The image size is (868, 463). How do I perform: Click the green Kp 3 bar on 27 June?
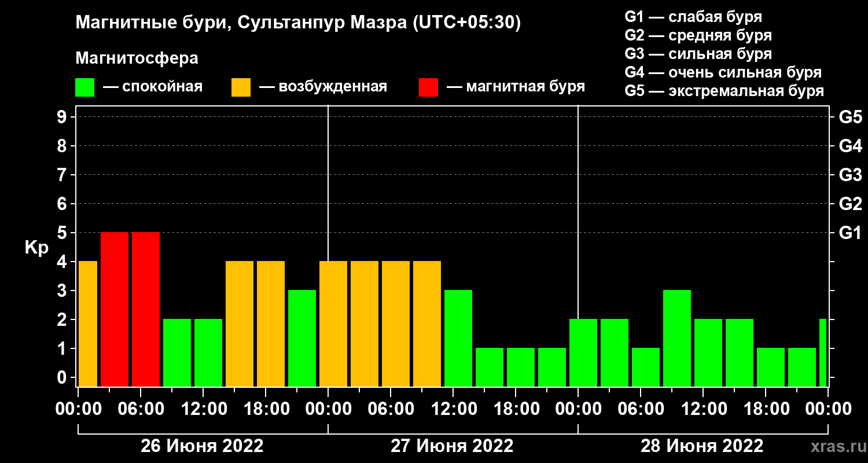coord(458,338)
